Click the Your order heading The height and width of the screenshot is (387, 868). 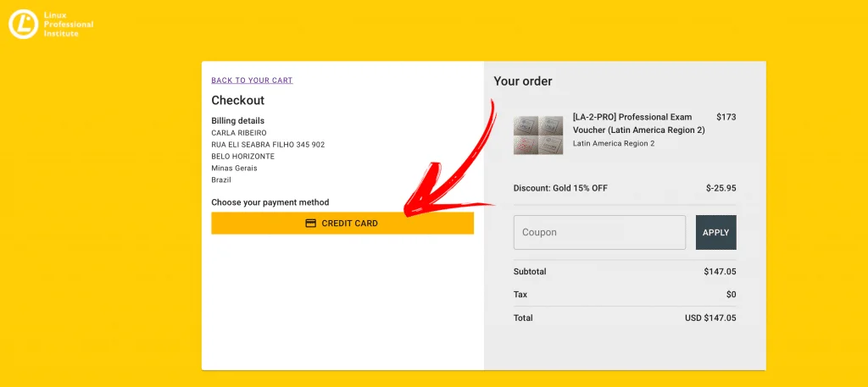pyautogui.click(x=523, y=81)
